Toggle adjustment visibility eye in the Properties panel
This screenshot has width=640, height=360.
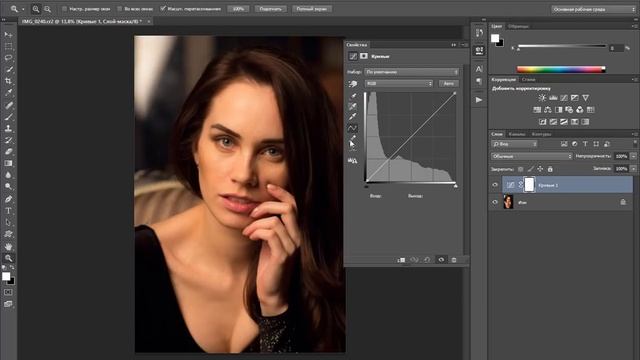pos(441,260)
